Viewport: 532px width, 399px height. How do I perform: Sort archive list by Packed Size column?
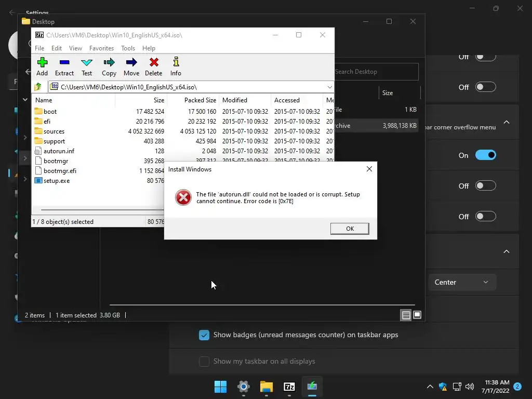(x=193, y=100)
